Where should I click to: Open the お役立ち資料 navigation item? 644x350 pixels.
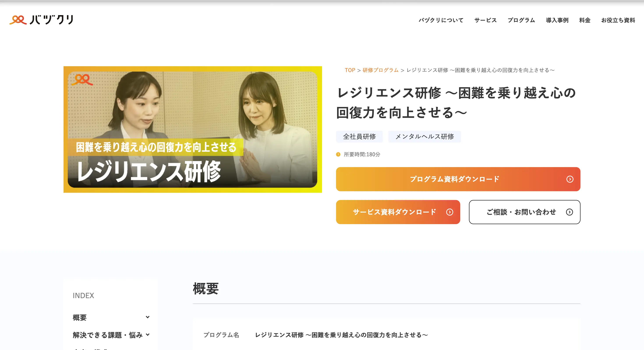click(618, 20)
